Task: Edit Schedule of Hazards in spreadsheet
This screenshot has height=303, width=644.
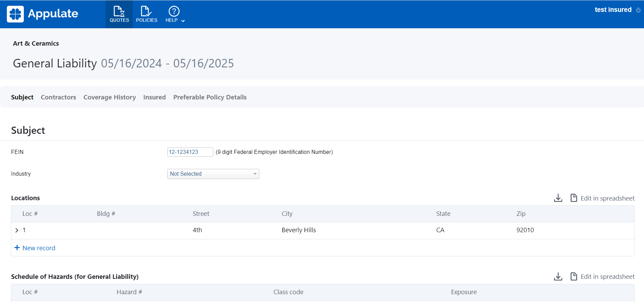Action: (607, 277)
